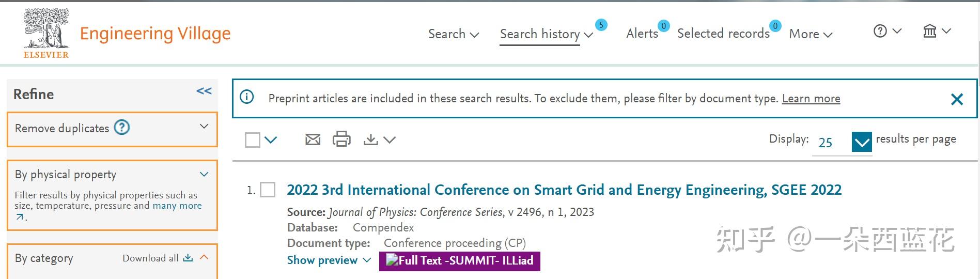This screenshot has height=279, width=980.
Task: Open the Search menu
Action: tap(453, 34)
